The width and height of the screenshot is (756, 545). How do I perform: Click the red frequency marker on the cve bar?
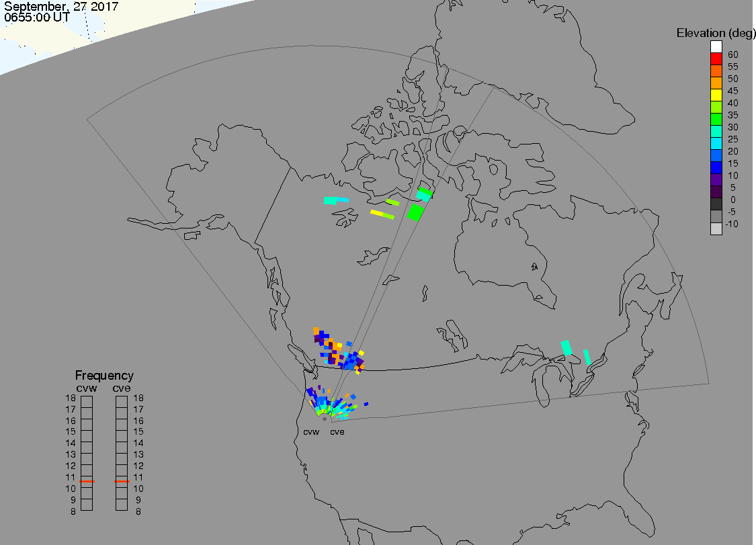pos(122,481)
